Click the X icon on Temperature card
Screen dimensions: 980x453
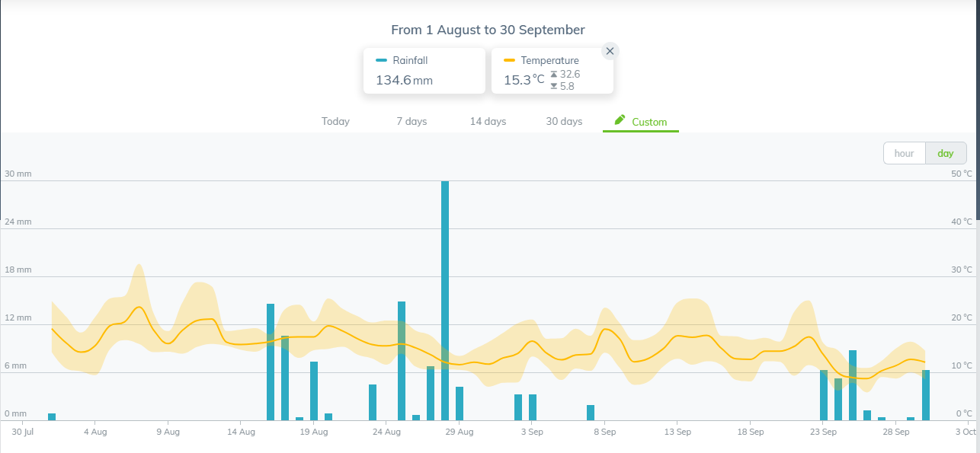pos(610,51)
